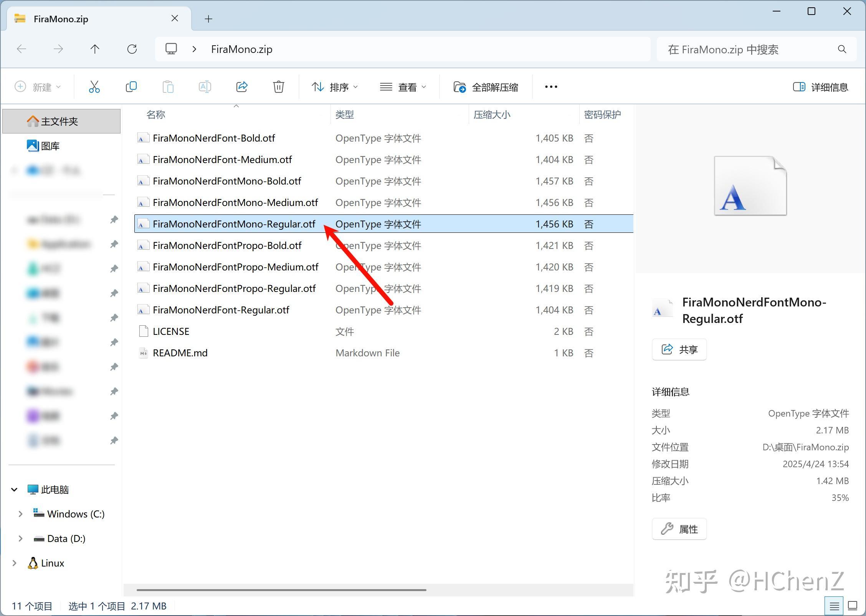The height and width of the screenshot is (616, 866).
Task: Expand the Windows (C:) drive node
Action: 20,514
